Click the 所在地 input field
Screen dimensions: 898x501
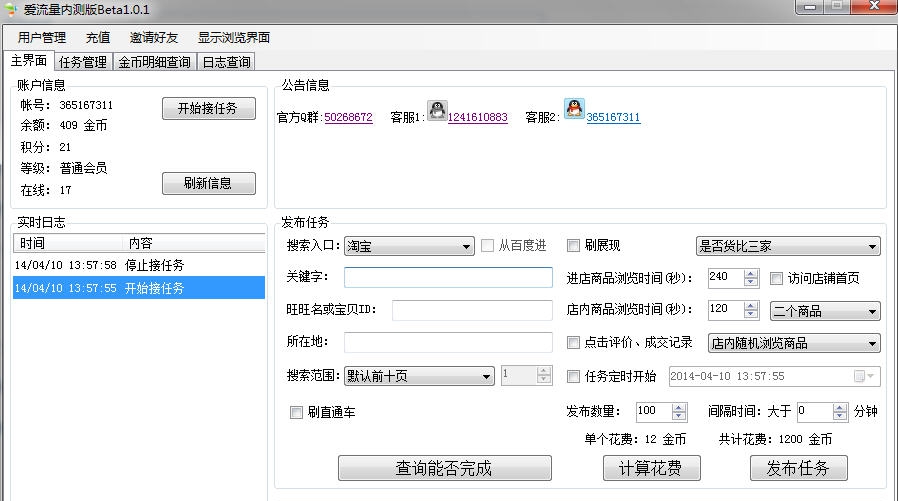tap(448, 342)
